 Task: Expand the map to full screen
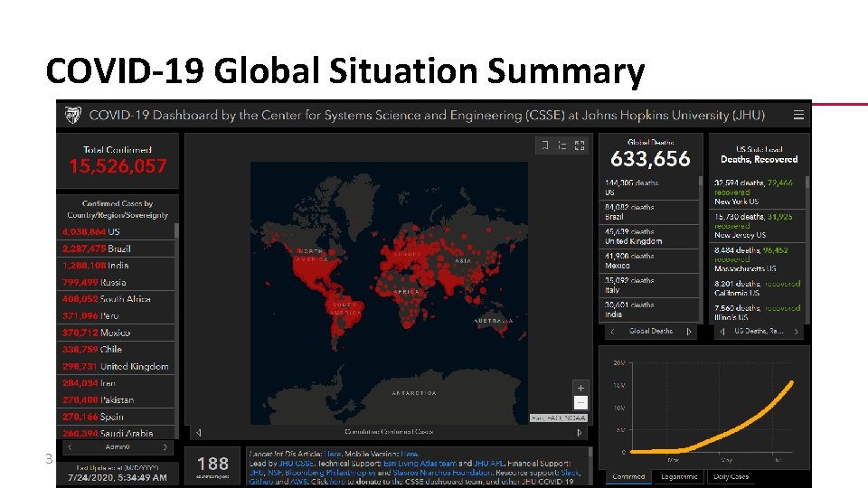(580, 145)
